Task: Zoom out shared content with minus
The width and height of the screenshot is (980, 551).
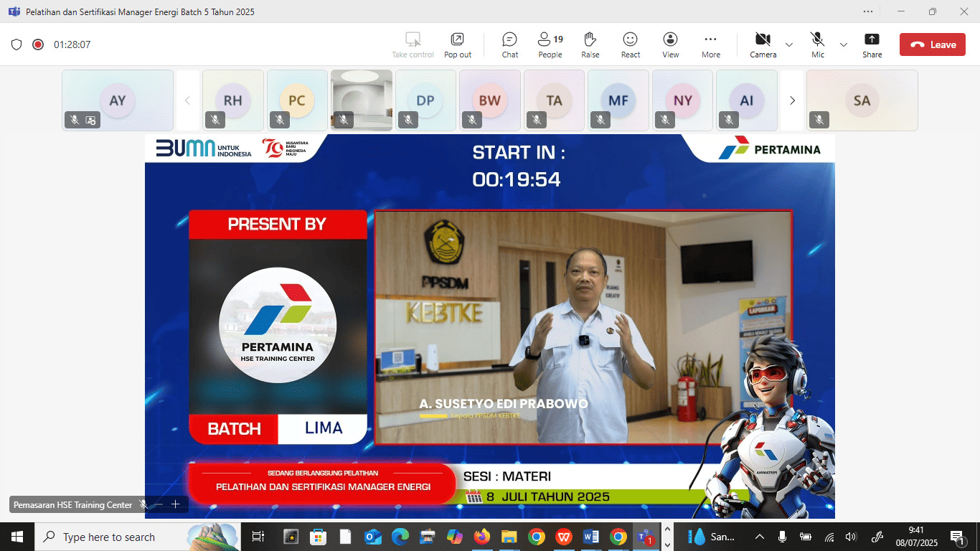Action: (159, 504)
